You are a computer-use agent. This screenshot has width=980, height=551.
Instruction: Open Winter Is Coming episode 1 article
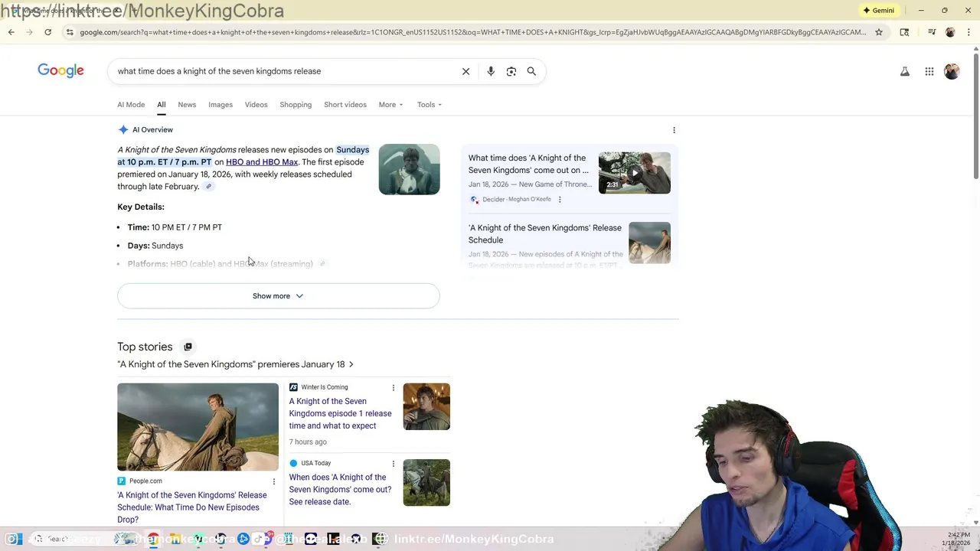(340, 414)
